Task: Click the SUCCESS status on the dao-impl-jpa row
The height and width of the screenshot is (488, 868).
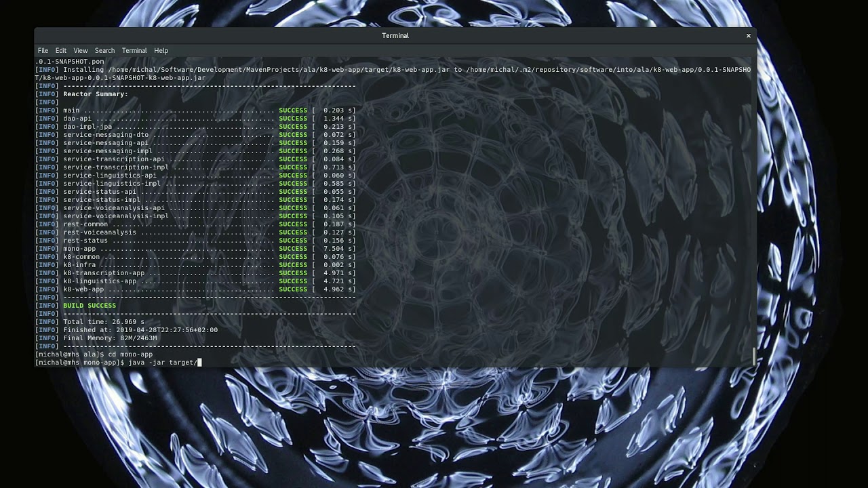Action: pyautogui.click(x=293, y=127)
